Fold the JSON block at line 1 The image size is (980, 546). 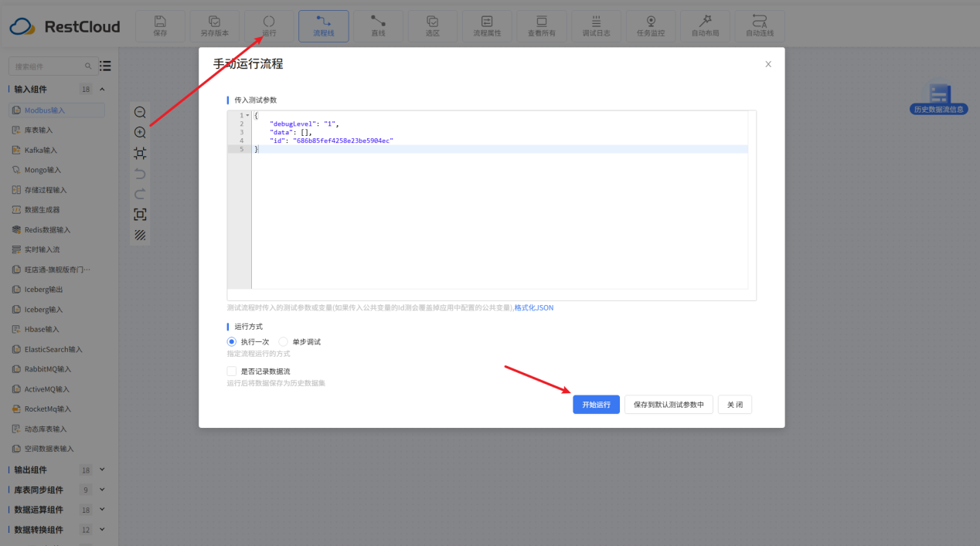[x=247, y=115]
